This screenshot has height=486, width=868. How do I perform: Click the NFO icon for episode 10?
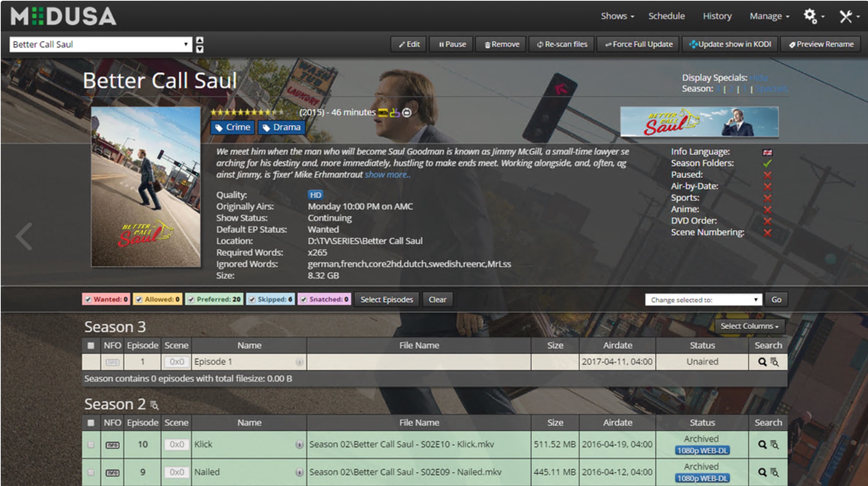(x=112, y=445)
